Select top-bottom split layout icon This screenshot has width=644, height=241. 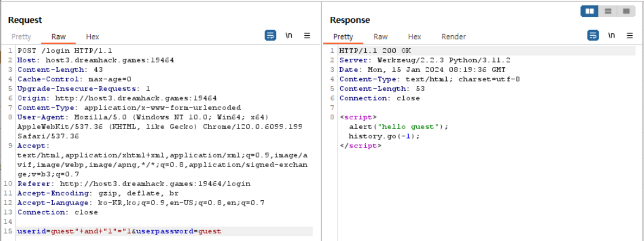click(608, 11)
